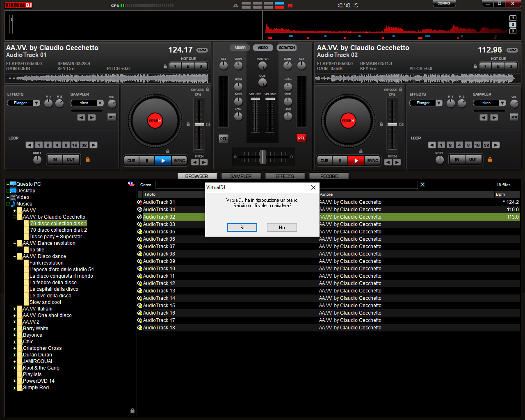This screenshot has width=525, height=420.
Task: Toggle right deck PFL headphone cue
Action: click(x=301, y=138)
